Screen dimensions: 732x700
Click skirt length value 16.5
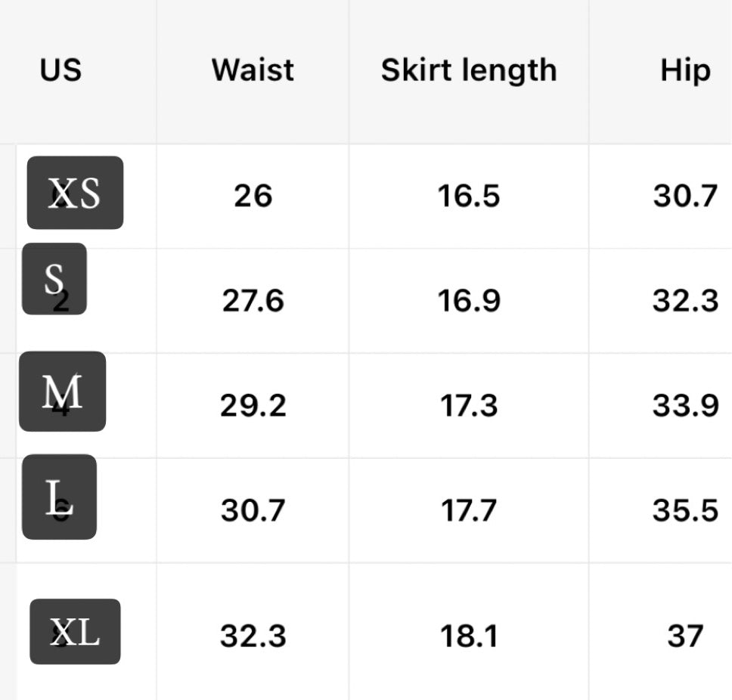pos(469,196)
